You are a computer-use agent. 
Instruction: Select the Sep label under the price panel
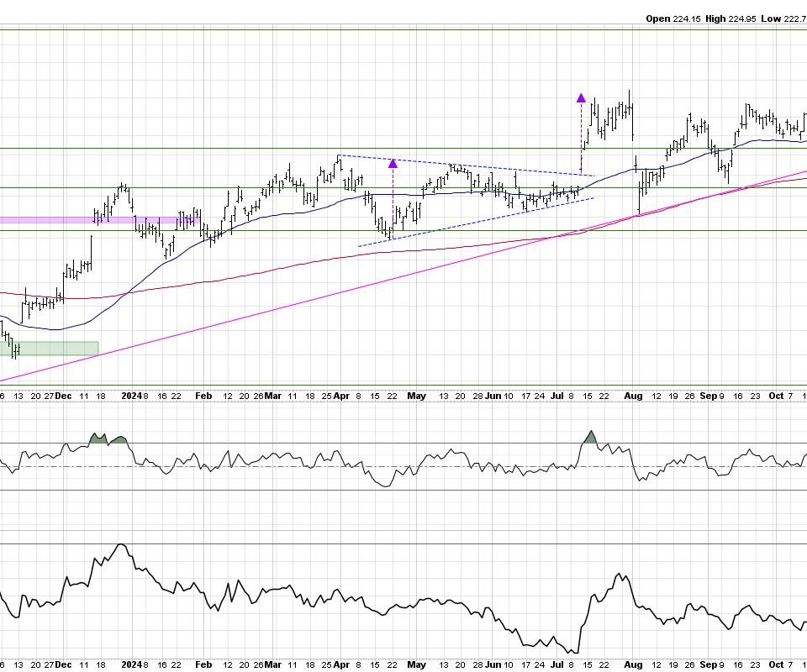[708, 396]
